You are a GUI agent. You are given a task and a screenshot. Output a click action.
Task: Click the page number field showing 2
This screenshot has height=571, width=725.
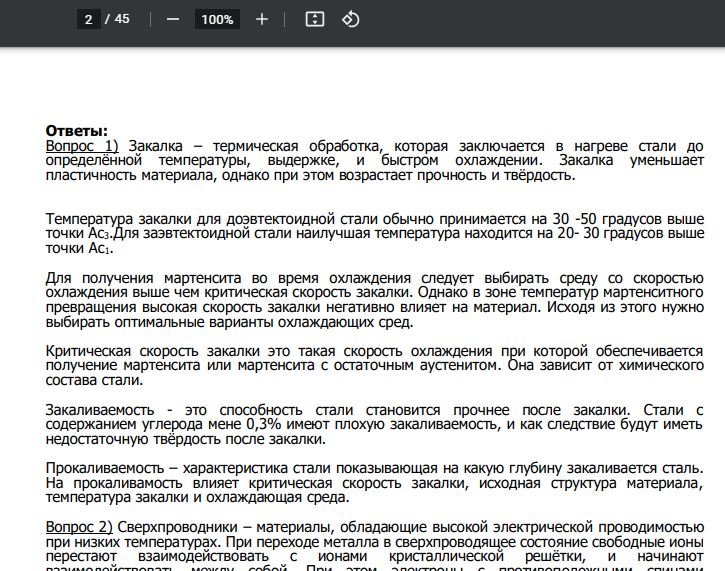tap(89, 19)
